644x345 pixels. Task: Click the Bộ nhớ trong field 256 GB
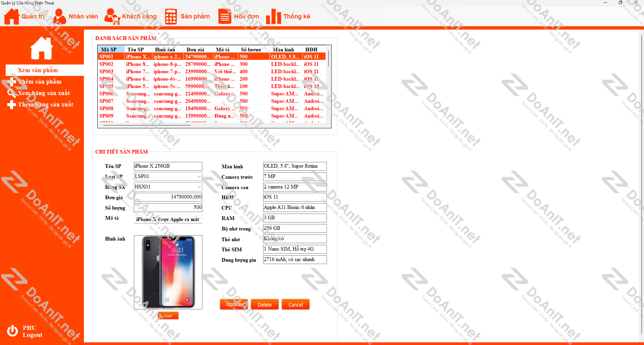[x=295, y=228]
